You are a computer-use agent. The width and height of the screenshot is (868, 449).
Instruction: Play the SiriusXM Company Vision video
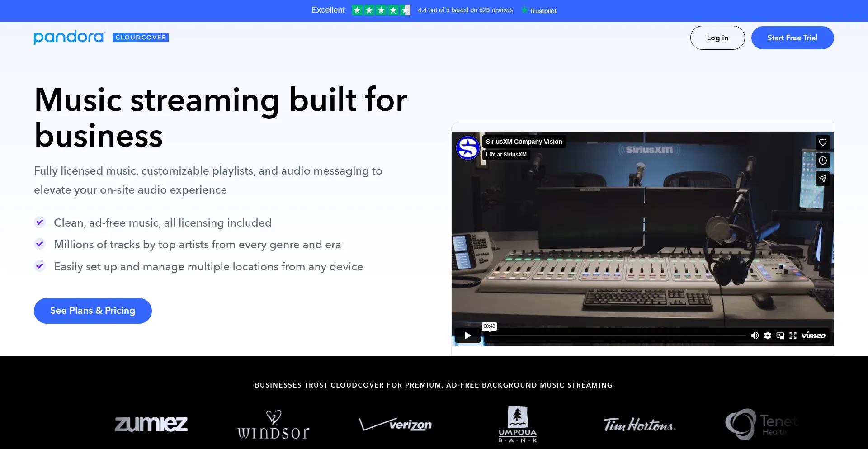(x=467, y=336)
